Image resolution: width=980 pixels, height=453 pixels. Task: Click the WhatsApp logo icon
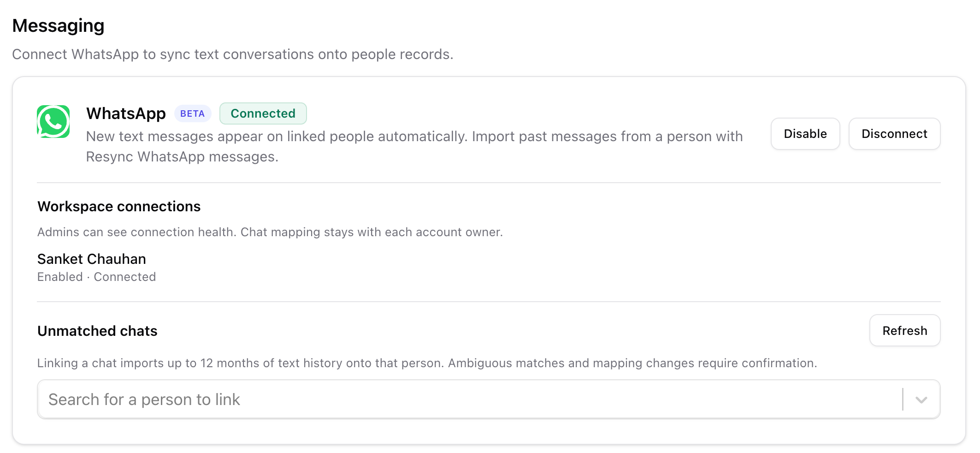[x=53, y=122]
